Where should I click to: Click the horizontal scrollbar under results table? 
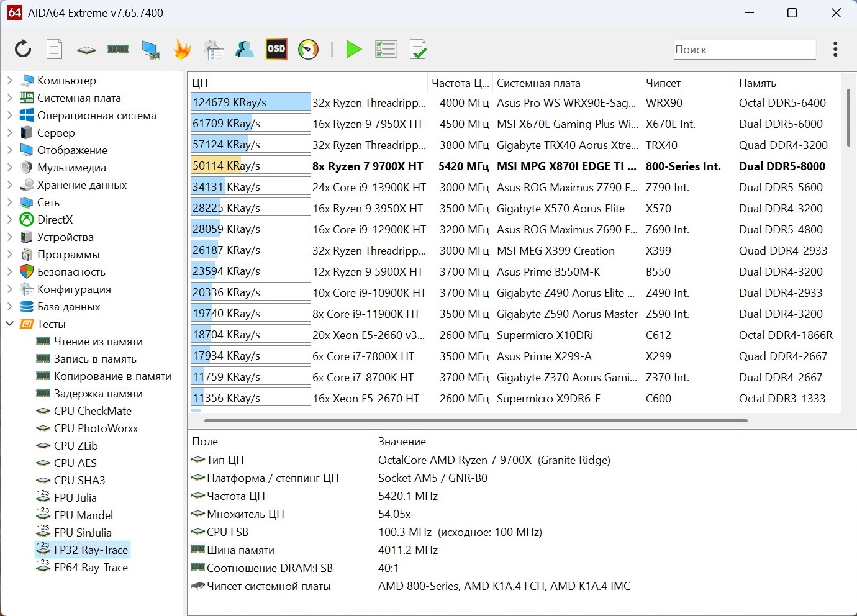click(x=475, y=420)
